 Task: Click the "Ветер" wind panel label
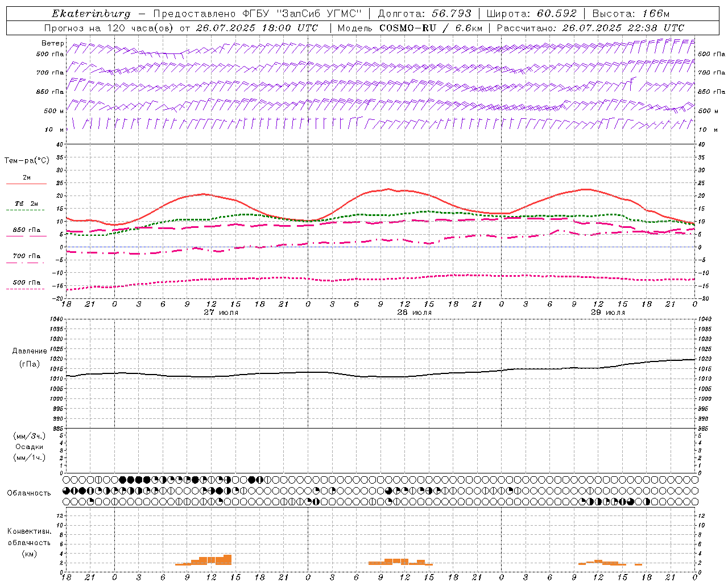click(x=52, y=43)
